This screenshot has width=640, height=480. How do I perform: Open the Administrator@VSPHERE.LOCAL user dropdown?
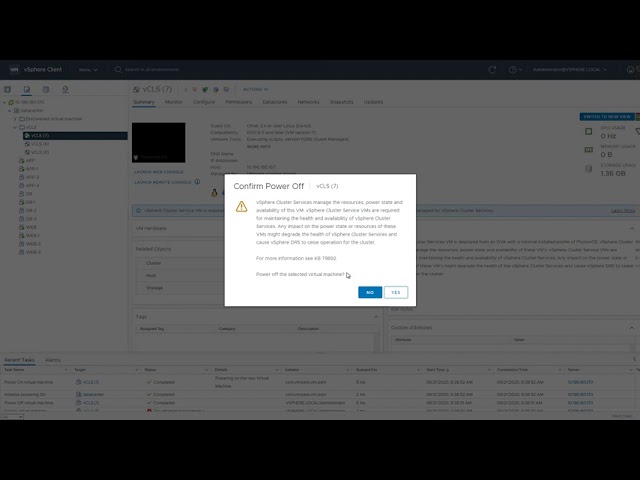click(x=570, y=70)
